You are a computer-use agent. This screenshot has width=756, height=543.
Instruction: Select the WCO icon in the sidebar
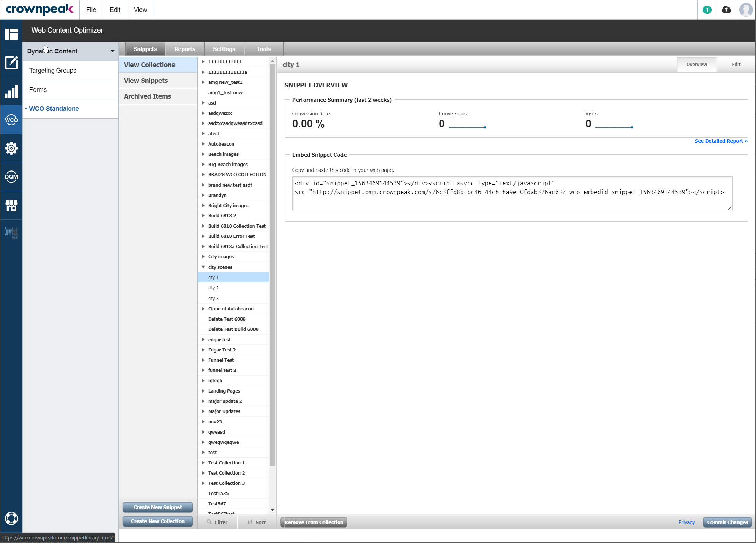[11, 120]
